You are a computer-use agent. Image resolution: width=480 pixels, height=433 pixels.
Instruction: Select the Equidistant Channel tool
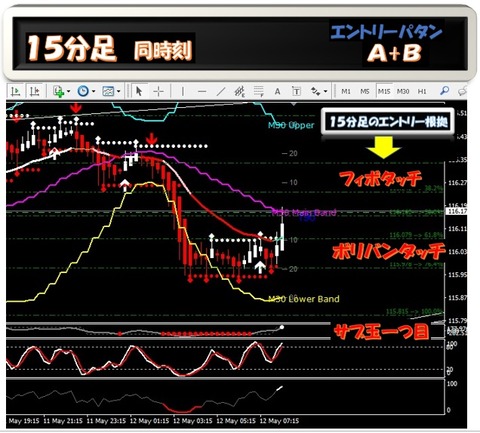[x=239, y=91]
